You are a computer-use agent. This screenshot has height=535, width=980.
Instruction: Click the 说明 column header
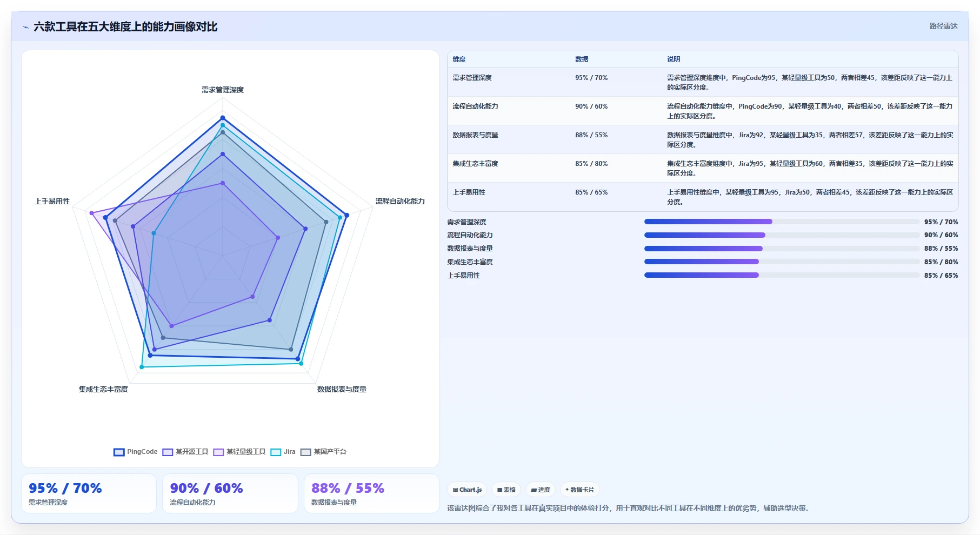click(x=674, y=59)
